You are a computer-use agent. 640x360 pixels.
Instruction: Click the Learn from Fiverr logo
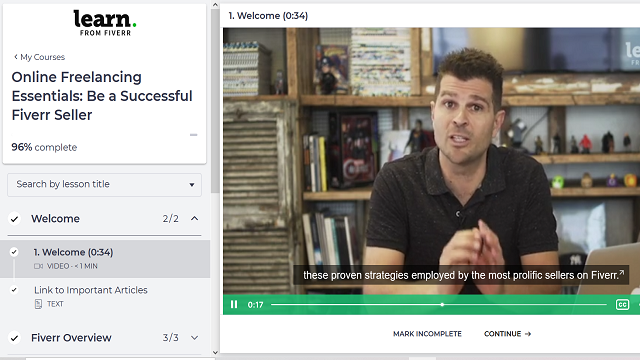tap(105, 23)
